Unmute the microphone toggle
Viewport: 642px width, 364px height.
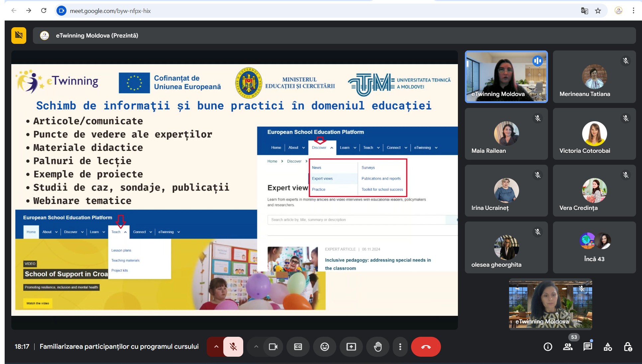tap(233, 347)
